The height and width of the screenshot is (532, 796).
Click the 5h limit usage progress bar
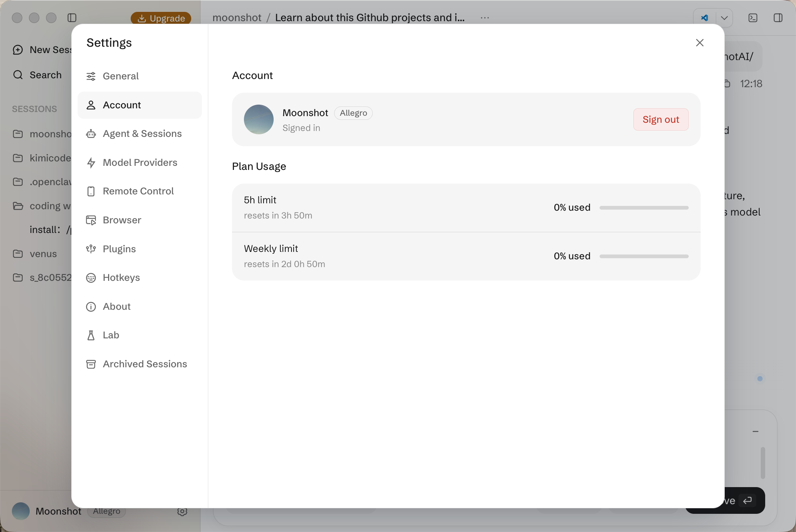click(644, 208)
